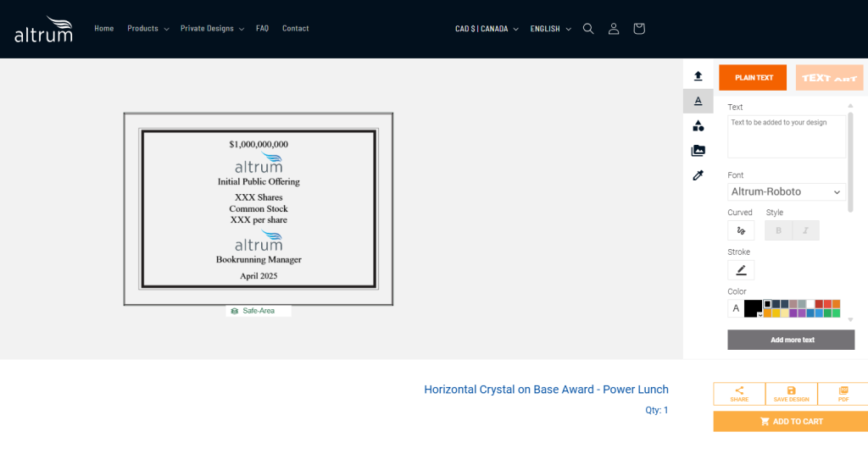Select 'Bookrunning Manager' text on design
This screenshot has width=868, height=454.
pos(259,259)
